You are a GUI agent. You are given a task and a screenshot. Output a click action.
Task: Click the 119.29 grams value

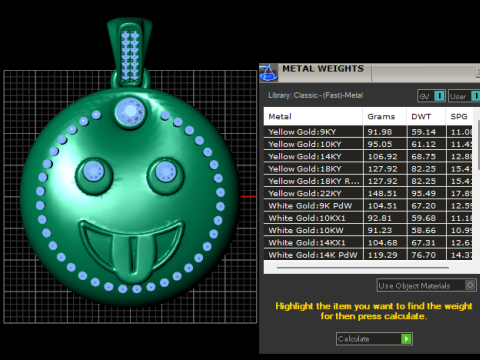[382, 255]
